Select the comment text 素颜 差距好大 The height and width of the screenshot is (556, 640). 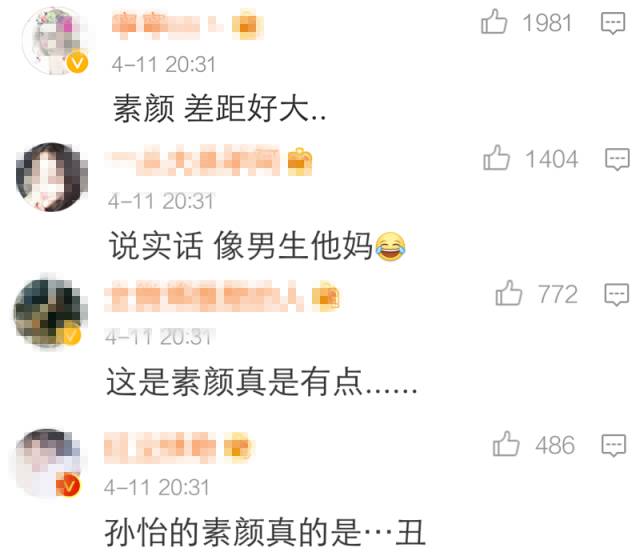click(x=220, y=108)
